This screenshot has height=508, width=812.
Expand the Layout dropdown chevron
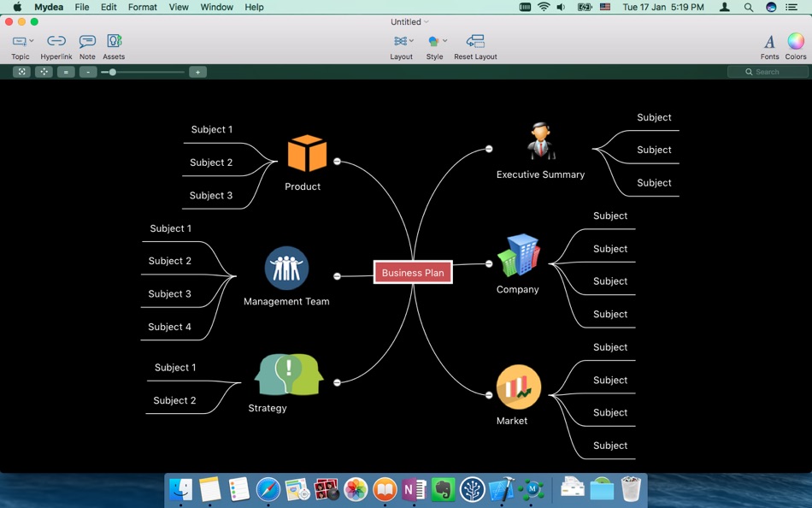pyautogui.click(x=412, y=40)
